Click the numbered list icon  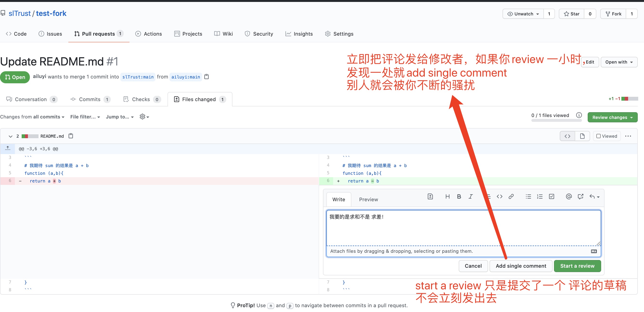[x=540, y=196]
